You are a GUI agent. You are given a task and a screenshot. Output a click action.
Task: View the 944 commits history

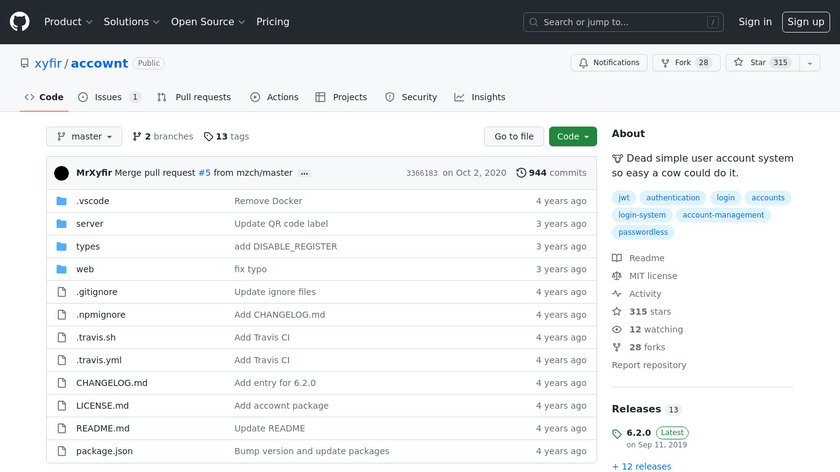tap(551, 173)
